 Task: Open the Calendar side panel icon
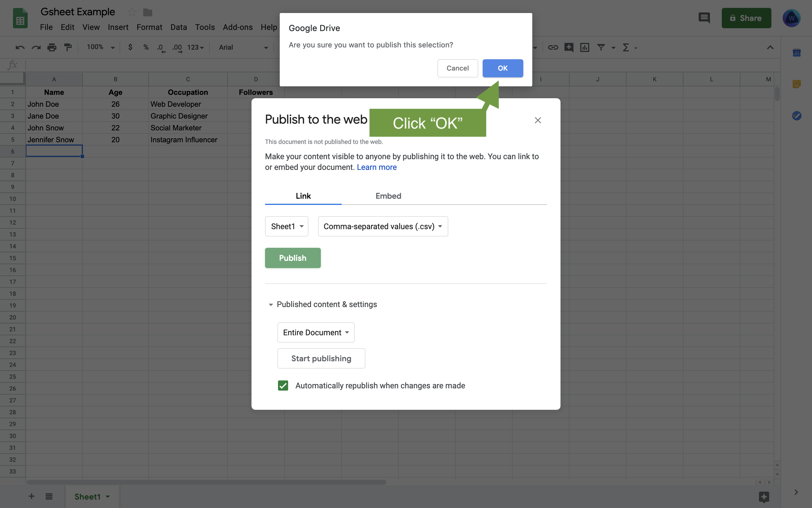tap(796, 53)
